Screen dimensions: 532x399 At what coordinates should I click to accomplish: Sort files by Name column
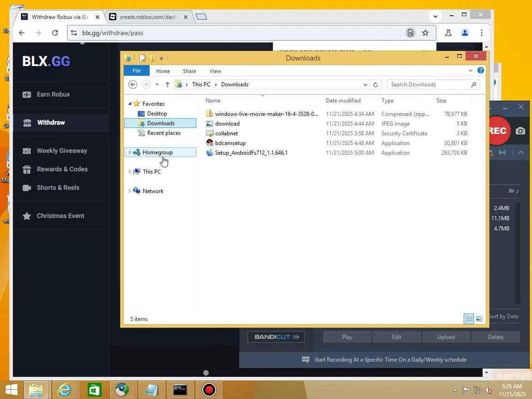coord(263,100)
